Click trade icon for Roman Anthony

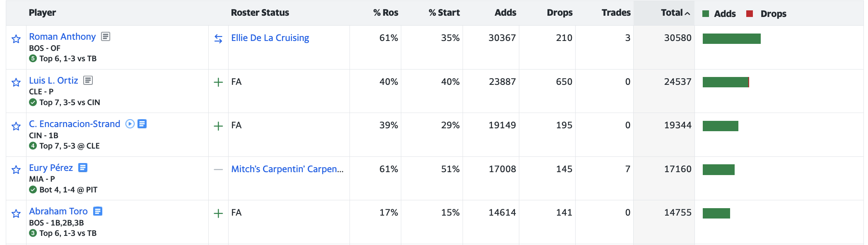(218, 38)
